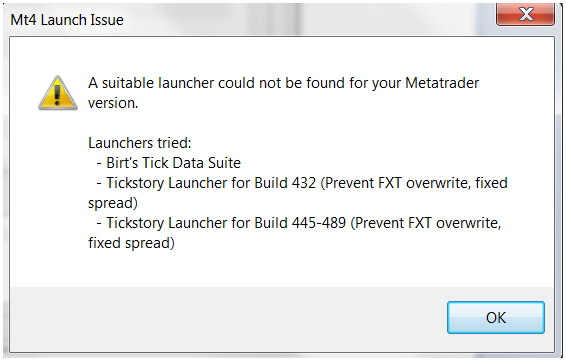Click the build range "445-489"
This screenshot has height=363, width=566.
tap(319, 223)
